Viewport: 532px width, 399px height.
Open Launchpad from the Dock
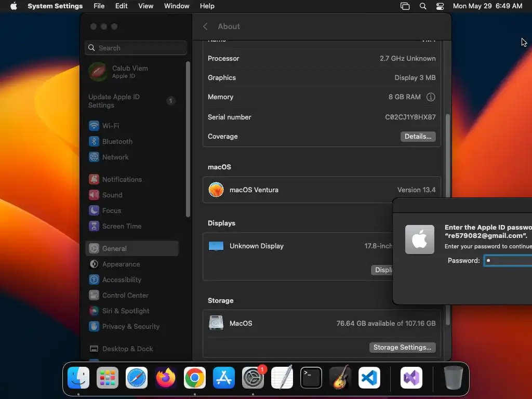pos(108,378)
